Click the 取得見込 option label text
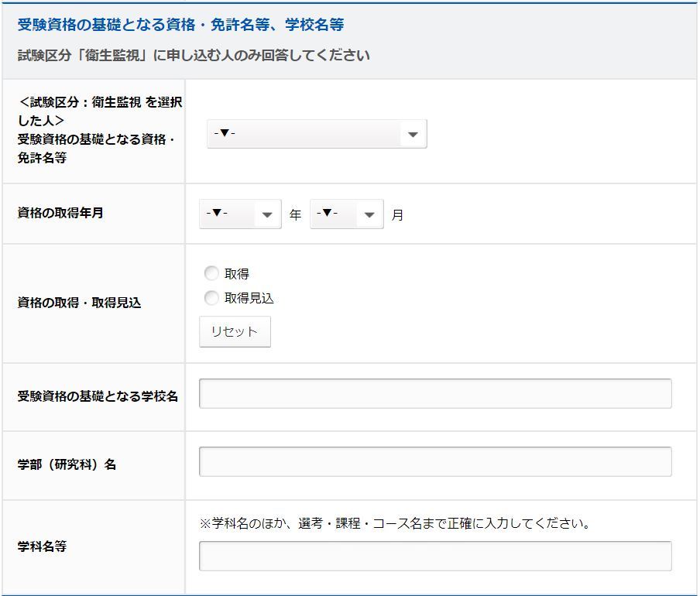700x596 pixels. [x=249, y=298]
